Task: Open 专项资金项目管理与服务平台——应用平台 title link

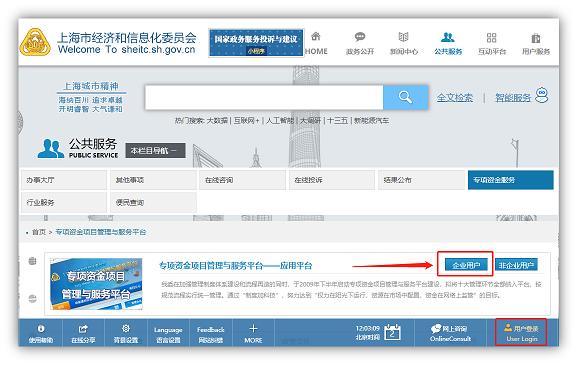Action: pyautogui.click(x=236, y=265)
